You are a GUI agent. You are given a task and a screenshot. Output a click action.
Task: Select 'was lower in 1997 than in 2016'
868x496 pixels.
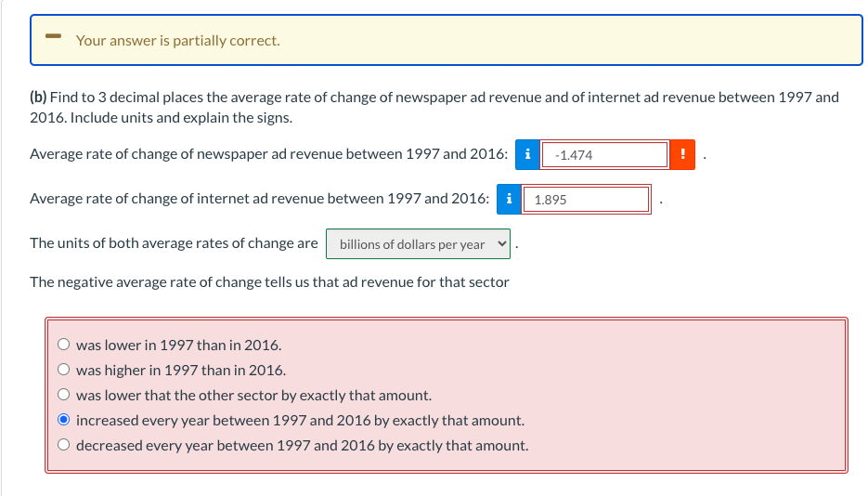coord(64,345)
